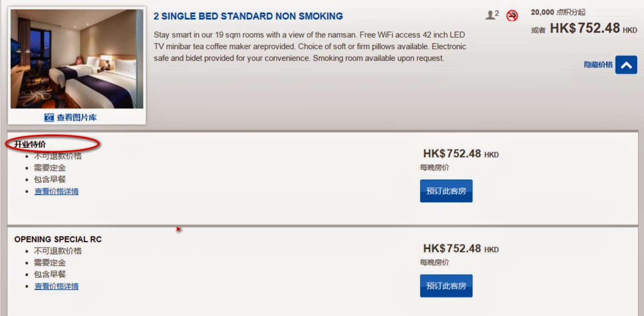This screenshot has width=644, height=316.
Task: Open the hotel room thumbnail photo
Action: click(x=77, y=59)
